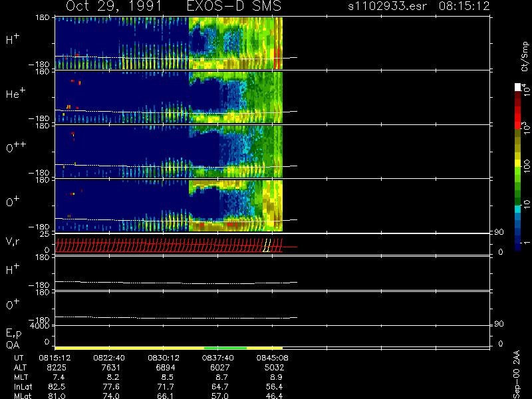Click the 'InLat' row label

(x=23, y=387)
